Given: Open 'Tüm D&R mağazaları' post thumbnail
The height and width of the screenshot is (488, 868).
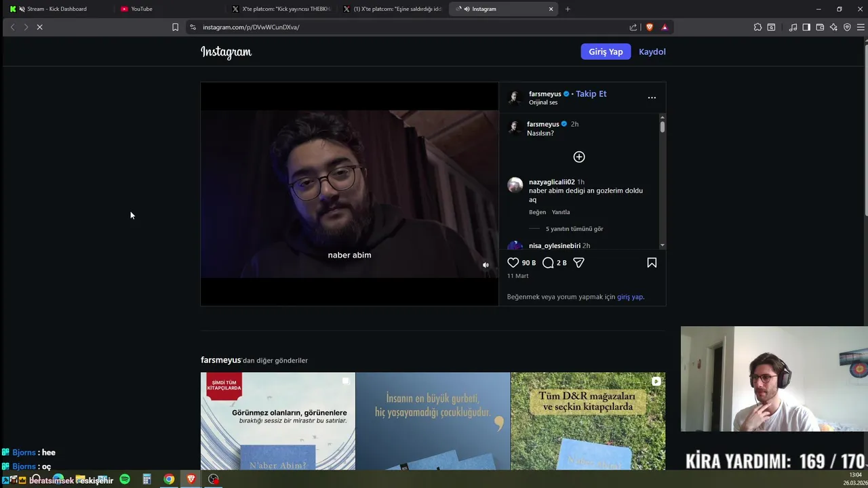Looking at the screenshot, I should (588, 421).
